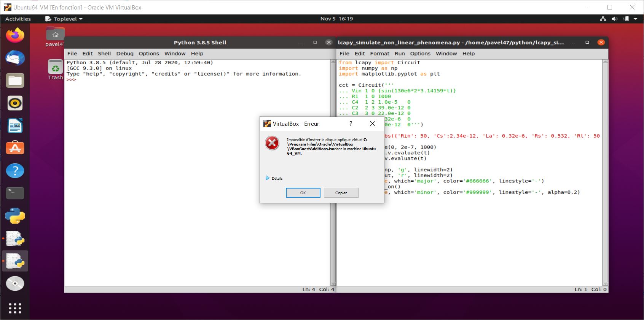Viewport: 644px width, 320px height.
Task: Open File menu in the lcapy editor window
Action: pos(344,54)
